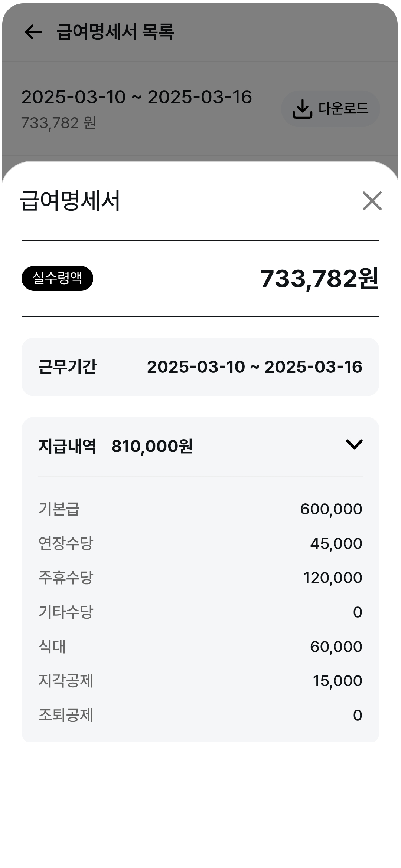Click the 다운로드 button label
The image size is (401, 868).
click(x=343, y=108)
